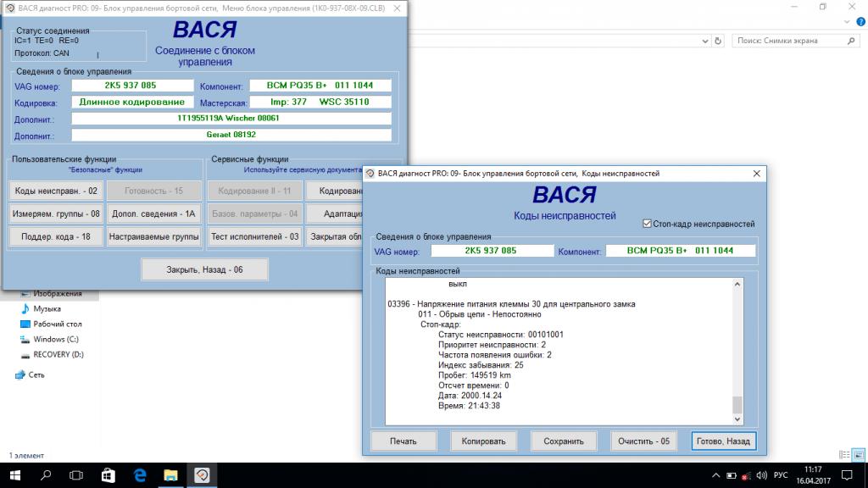This screenshot has height=488, width=868.
Task: Click scroll down arrow in fault codes list
Action: pyautogui.click(x=737, y=419)
